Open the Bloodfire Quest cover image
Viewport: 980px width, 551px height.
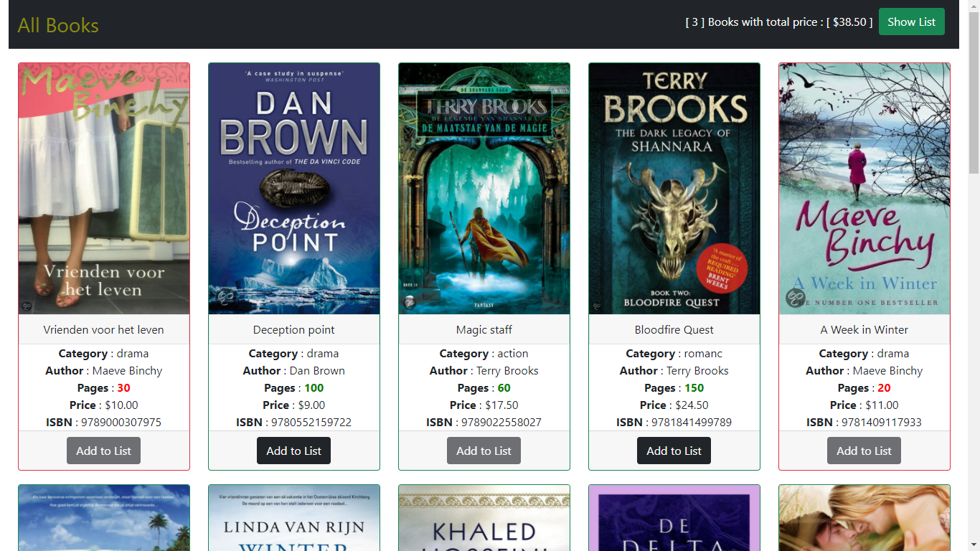point(674,189)
